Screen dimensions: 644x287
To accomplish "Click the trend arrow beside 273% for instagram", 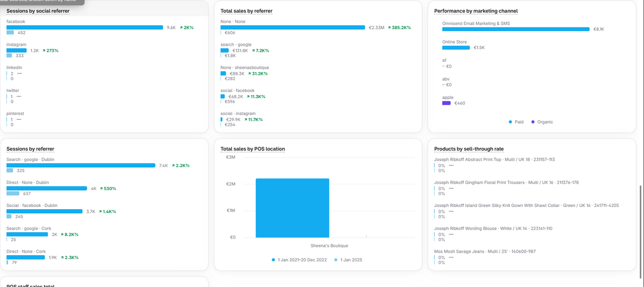I will click(x=44, y=51).
